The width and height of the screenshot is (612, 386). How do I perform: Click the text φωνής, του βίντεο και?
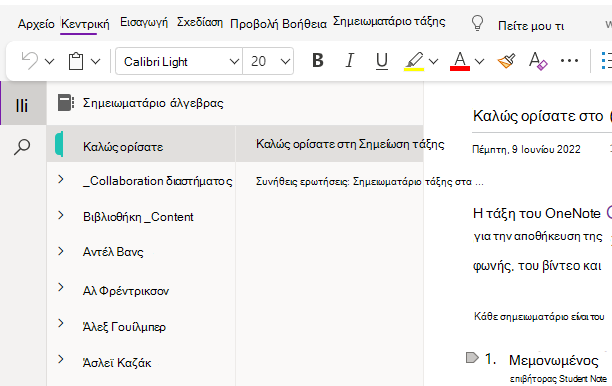point(537,266)
